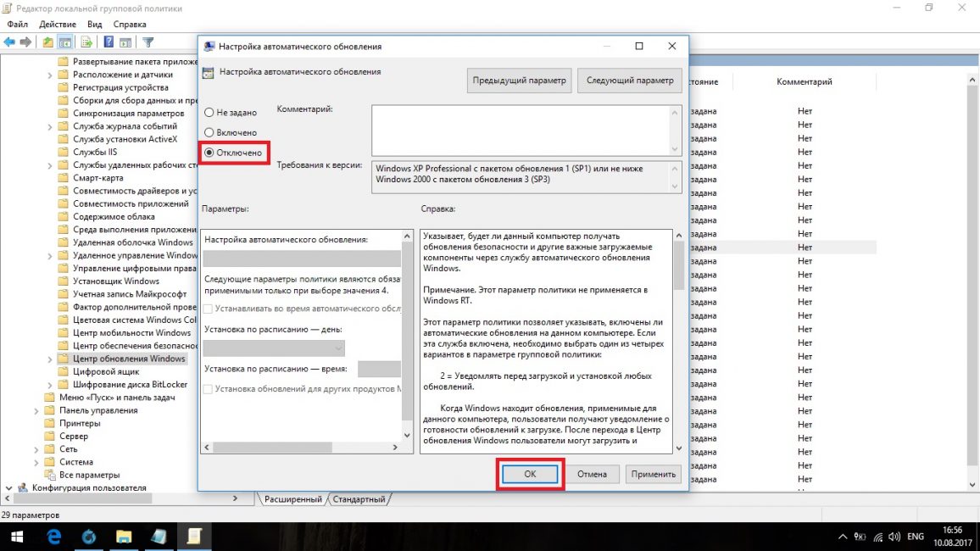Image resolution: width=980 pixels, height=551 pixels.
Task: Open File Explorer from the taskbar
Action: point(124,537)
